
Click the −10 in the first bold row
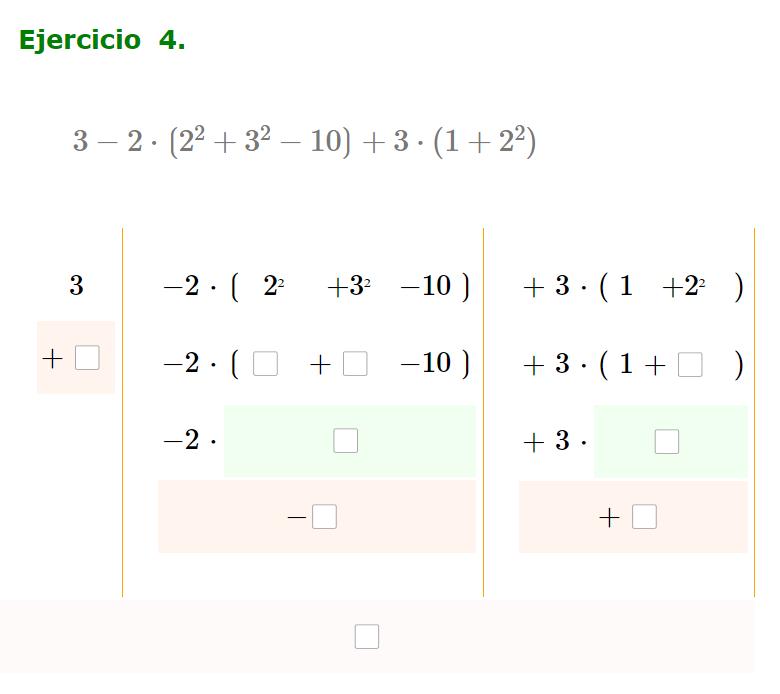pos(426,286)
